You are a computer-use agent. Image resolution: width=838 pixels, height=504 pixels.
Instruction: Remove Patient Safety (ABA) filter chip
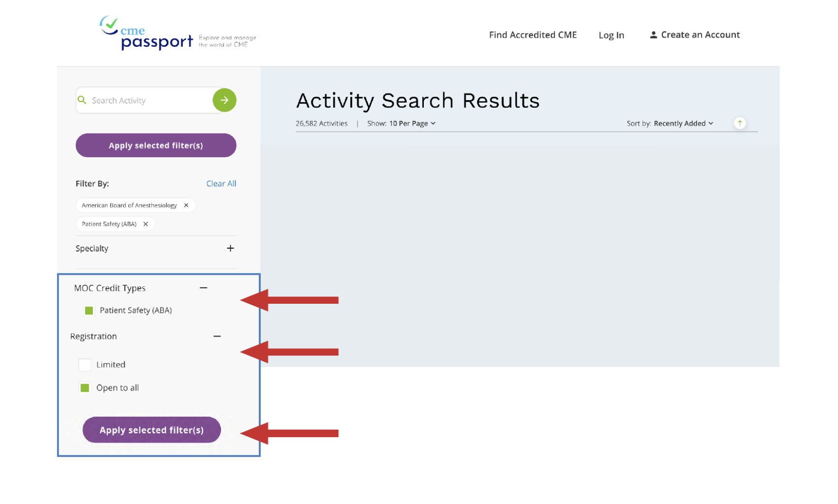(146, 224)
